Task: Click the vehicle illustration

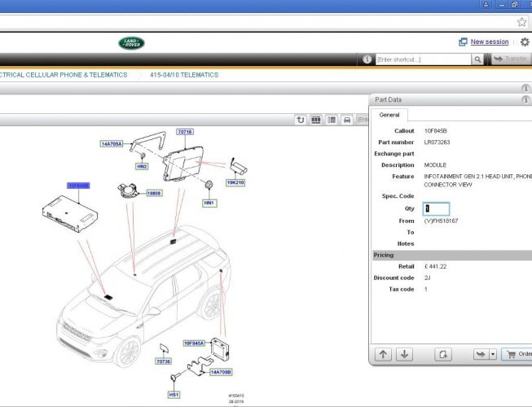Action: tap(144, 296)
